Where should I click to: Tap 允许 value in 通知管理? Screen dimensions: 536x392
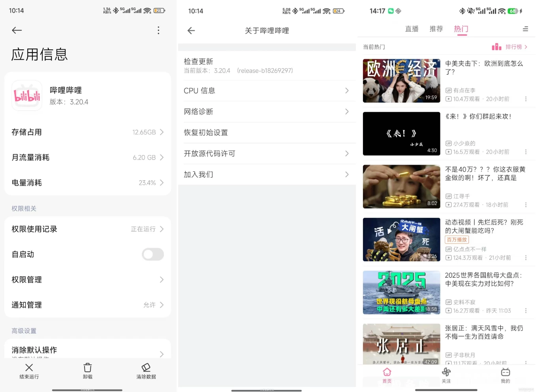(x=149, y=305)
